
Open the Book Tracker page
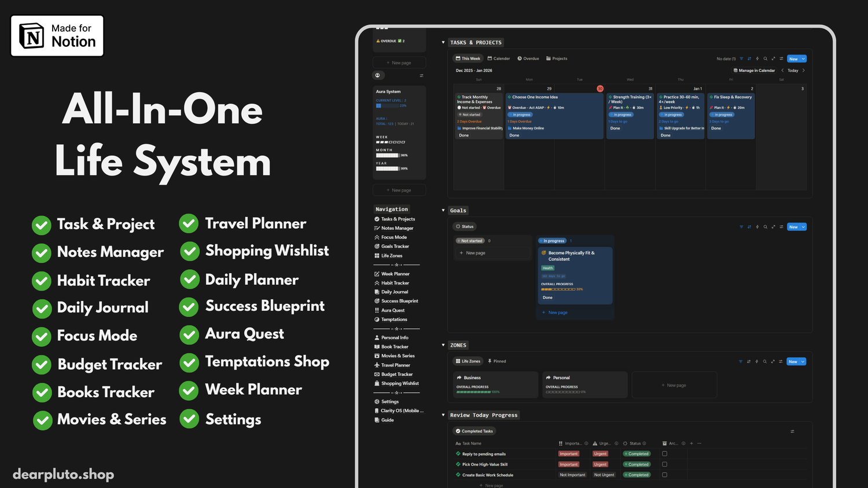(391, 347)
